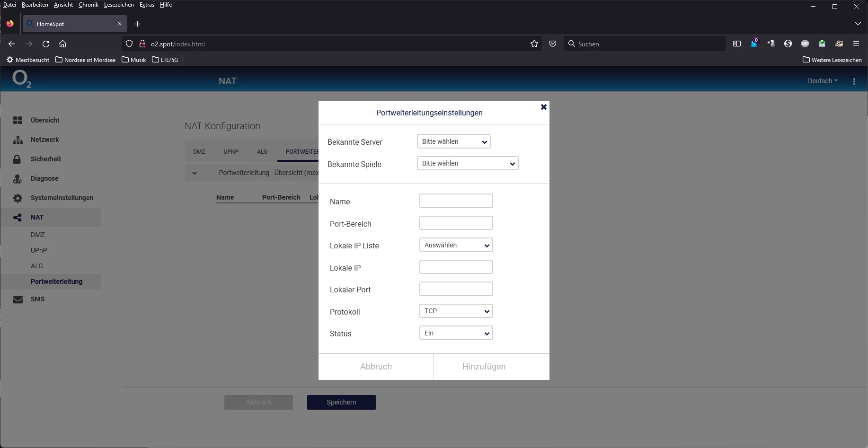The image size is (868, 448).
Task: Open the Bekannte Spiele dropdown
Action: [x=468, y=163]
